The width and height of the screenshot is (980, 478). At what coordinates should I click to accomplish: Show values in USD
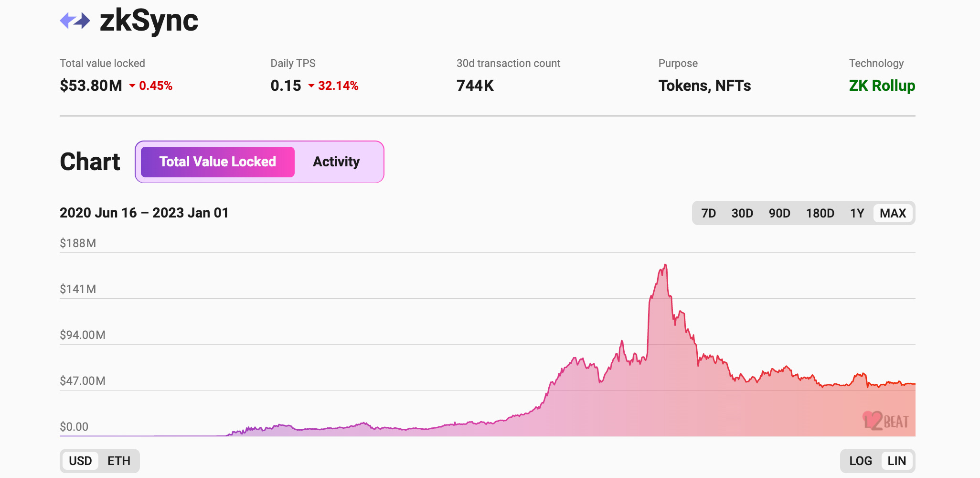pos(80,461)
